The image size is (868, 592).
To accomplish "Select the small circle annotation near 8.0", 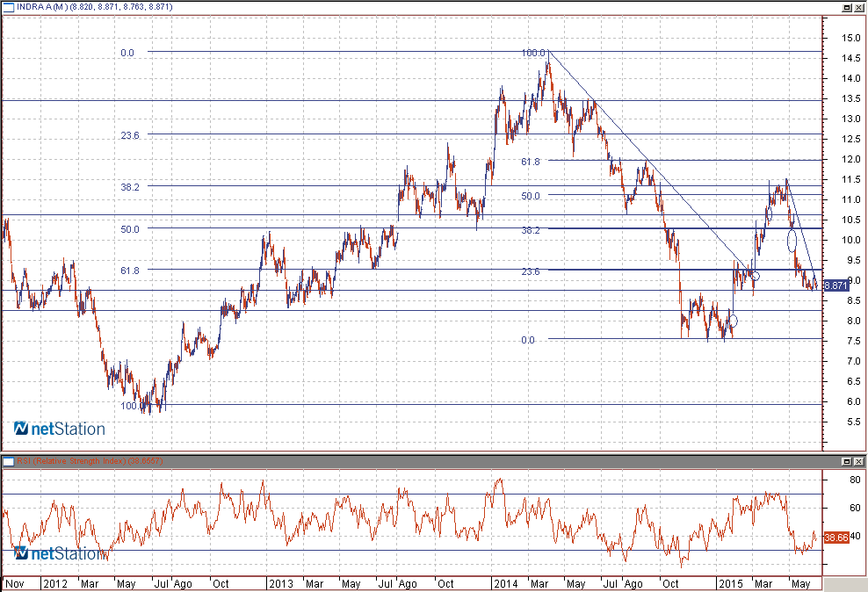I will tap(733, 321).
